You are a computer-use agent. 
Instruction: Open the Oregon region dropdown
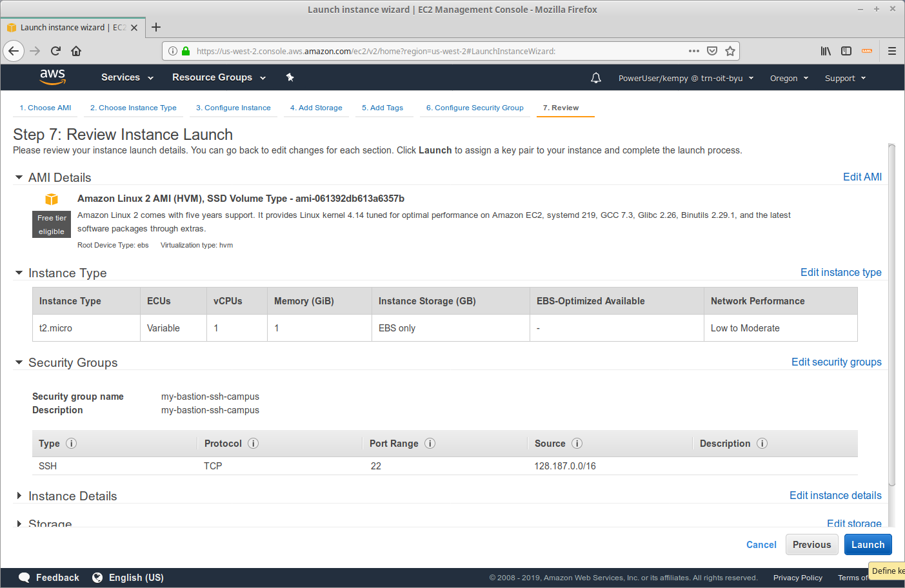(789, 78)
